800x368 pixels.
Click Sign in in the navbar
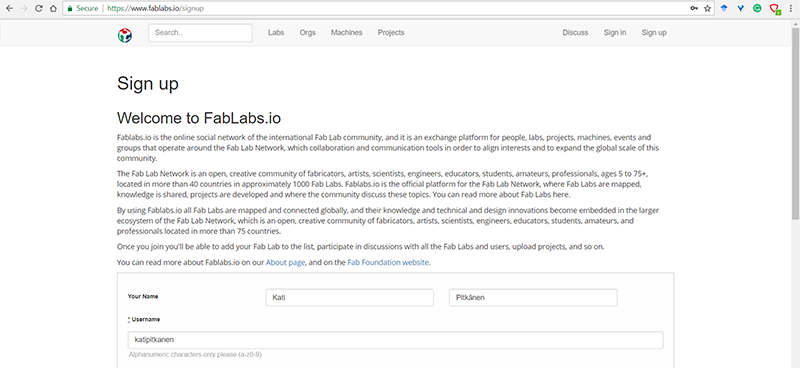point(615,33)
